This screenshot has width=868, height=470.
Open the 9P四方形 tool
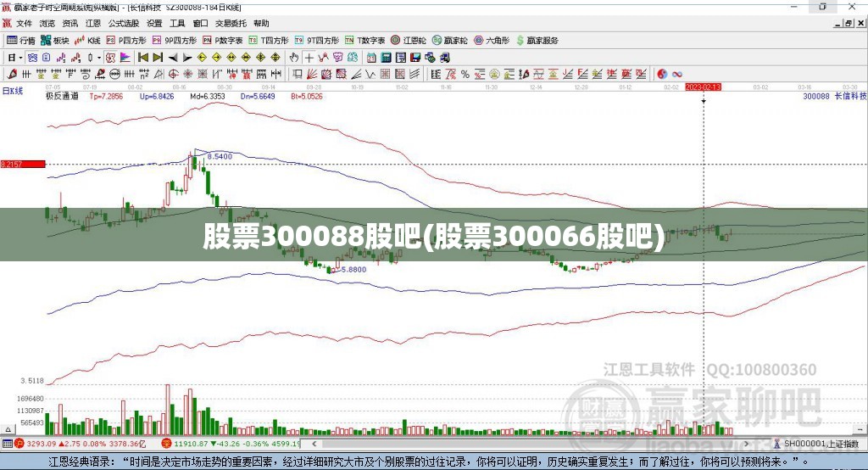175,40
